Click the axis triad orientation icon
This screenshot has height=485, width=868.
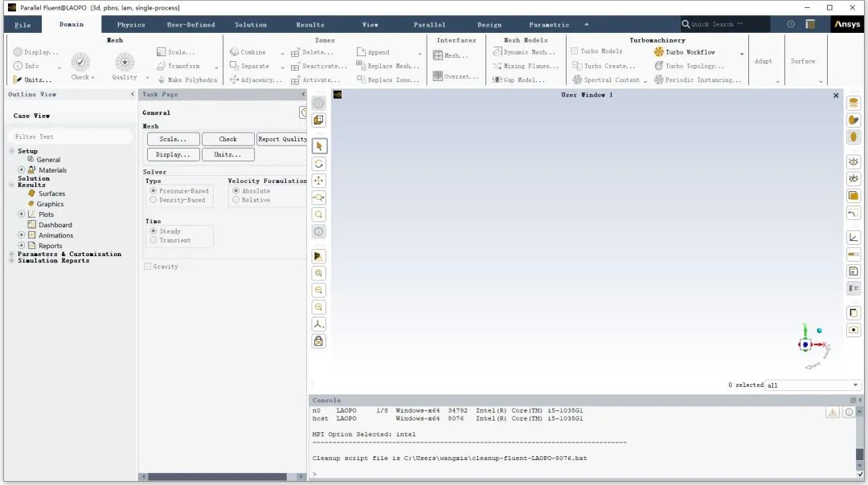point(319,324)
